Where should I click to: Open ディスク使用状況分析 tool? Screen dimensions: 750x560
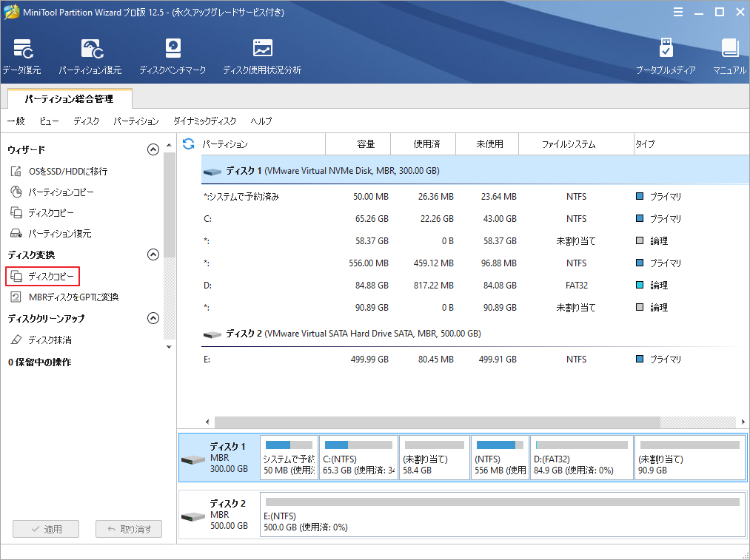[262, 56]
